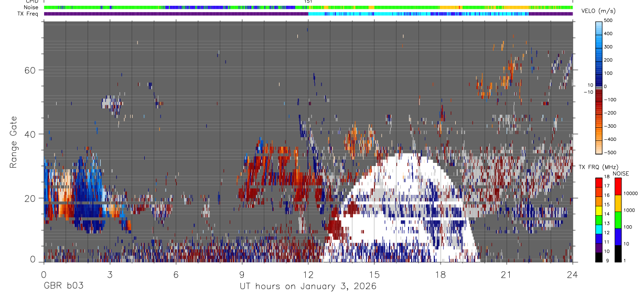Image resolution: width=644 pixels, height=297 pixels.
Task: Click the "UT hours on January 3, 2026" title
Action: tap(308, 287)
